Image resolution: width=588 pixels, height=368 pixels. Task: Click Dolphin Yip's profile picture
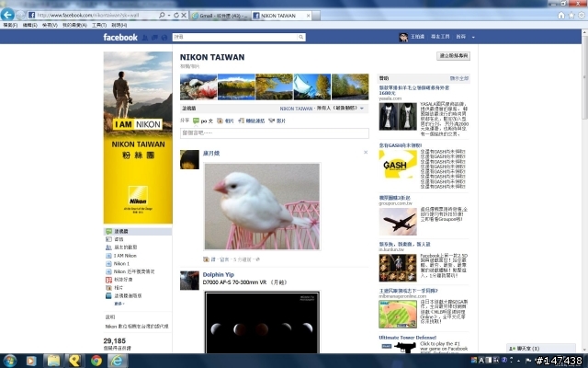(189, 281)
